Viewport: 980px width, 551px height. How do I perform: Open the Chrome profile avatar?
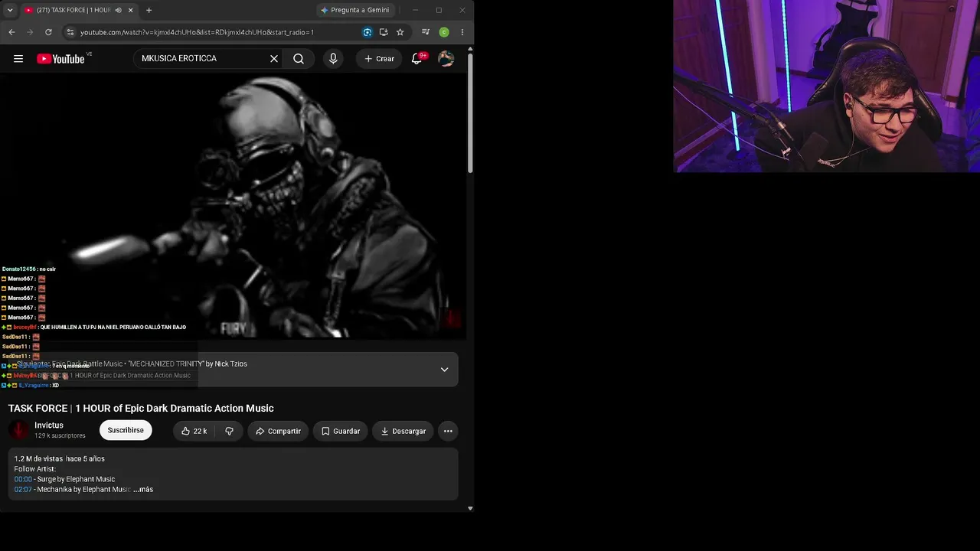(x=444, y=32)
